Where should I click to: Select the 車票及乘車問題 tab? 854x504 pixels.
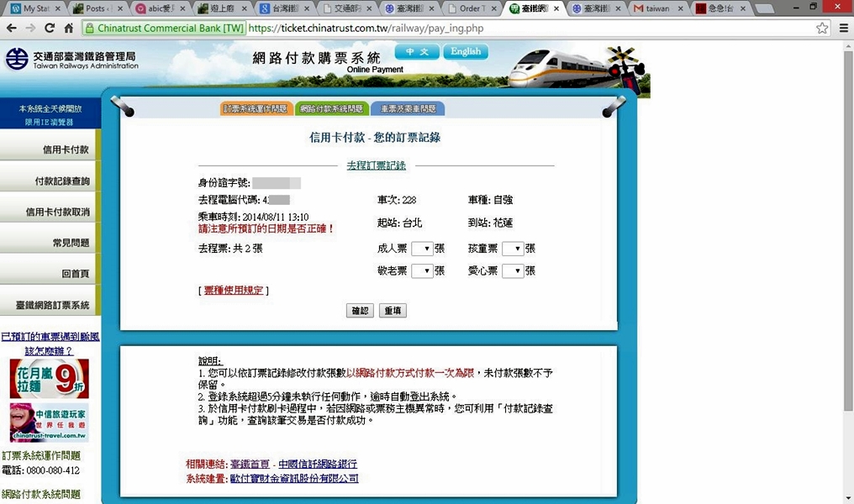click(x=408, y=109)
